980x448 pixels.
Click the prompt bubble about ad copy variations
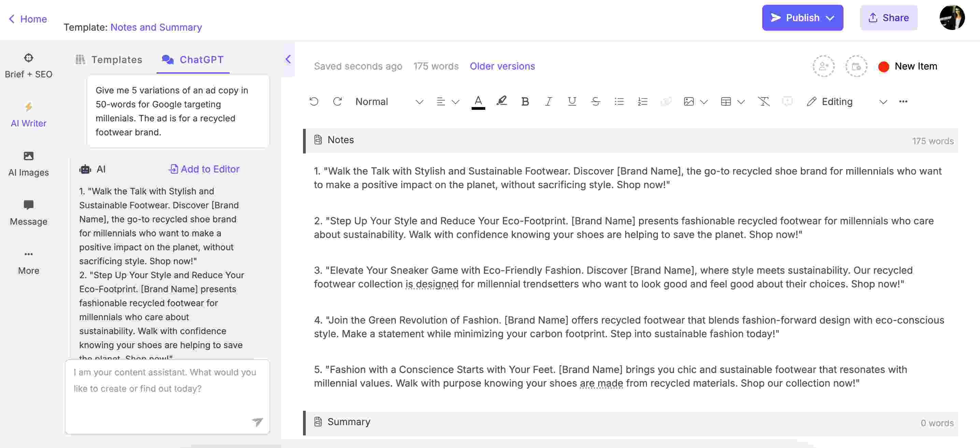[x=178, y=111]
